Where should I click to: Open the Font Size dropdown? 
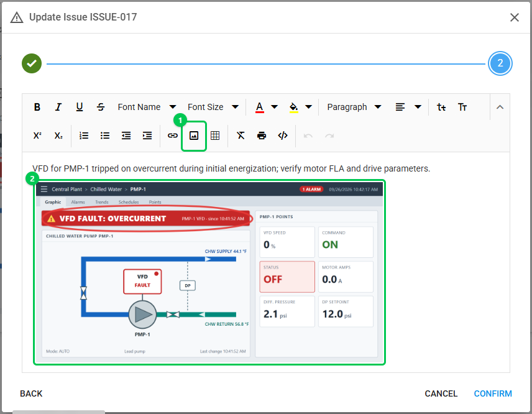[213, 108]
